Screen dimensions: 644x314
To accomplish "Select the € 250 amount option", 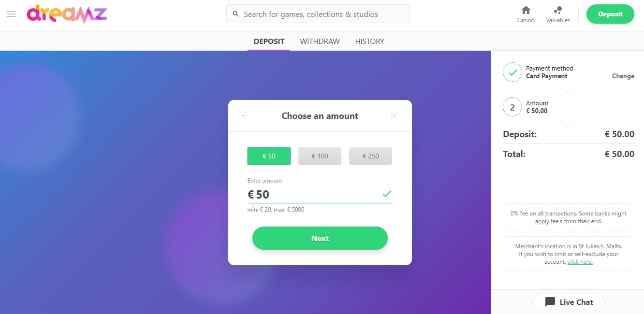I will pos(371,156).
